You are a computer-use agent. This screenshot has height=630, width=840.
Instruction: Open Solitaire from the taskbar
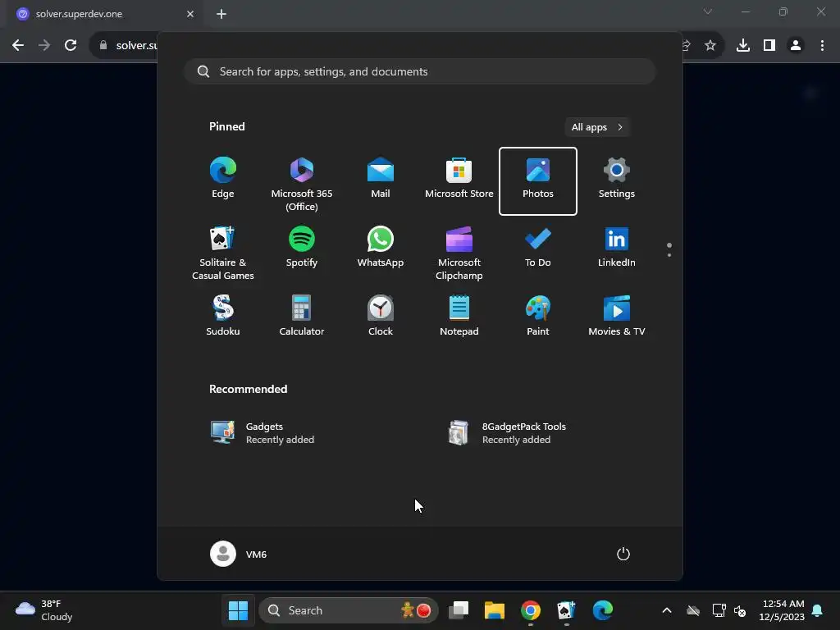(566, 610)
